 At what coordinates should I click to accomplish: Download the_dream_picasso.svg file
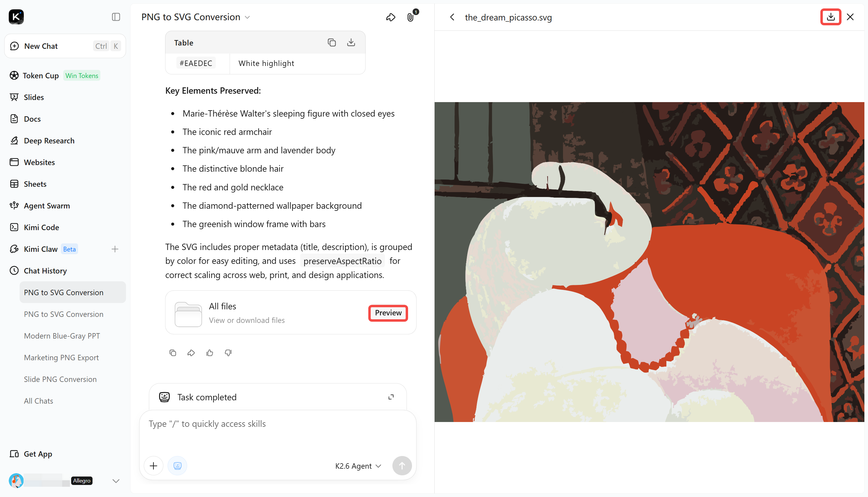(830, 17)
